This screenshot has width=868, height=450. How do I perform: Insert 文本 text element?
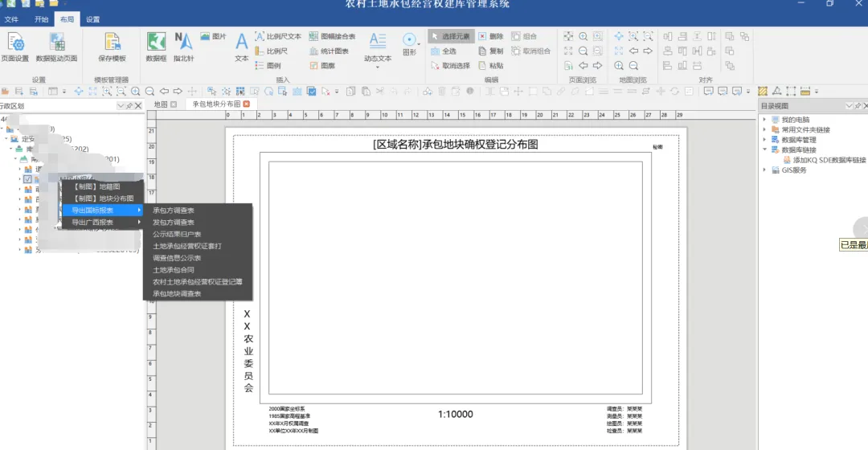[x=241, y=47]
